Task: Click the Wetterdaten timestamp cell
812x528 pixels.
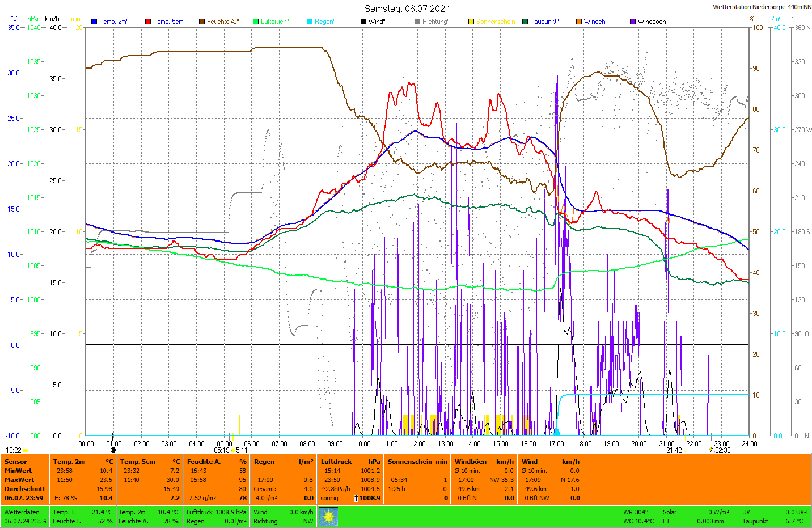Action: (x=25, y=517)
